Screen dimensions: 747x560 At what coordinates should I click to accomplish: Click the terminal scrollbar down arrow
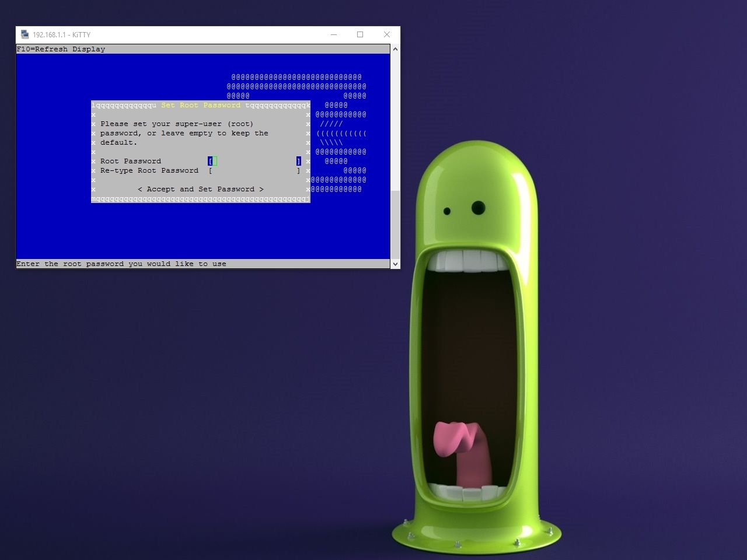click(x=395, y=264)
